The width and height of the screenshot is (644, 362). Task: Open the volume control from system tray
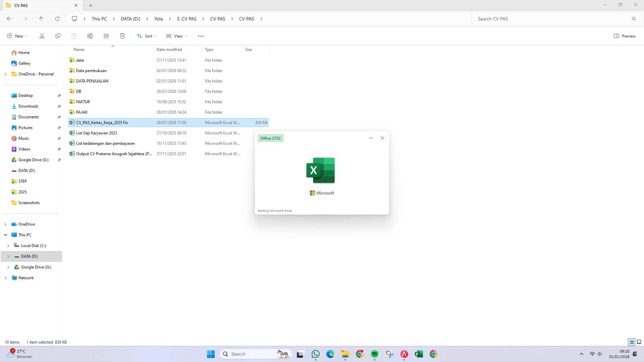pos(599,354)
